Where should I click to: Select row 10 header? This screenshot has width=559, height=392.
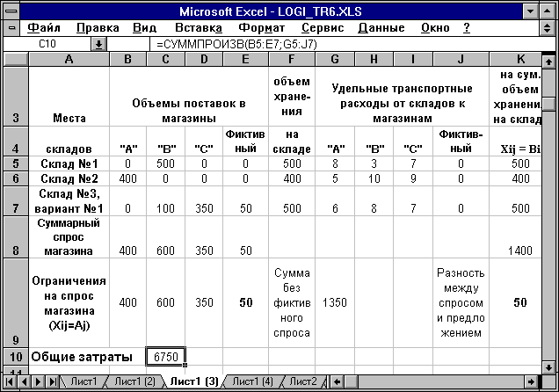16,356
